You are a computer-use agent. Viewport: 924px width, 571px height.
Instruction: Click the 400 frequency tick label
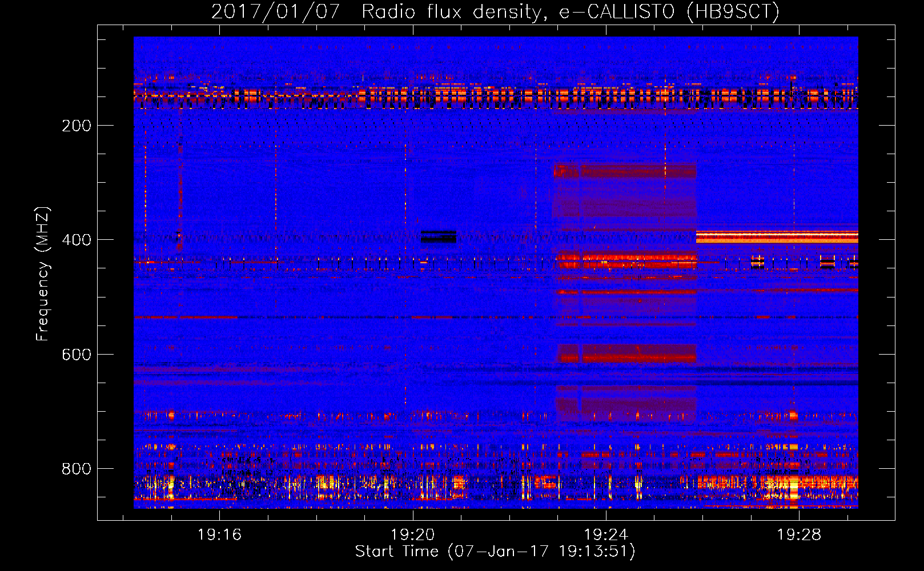(77, 240)
